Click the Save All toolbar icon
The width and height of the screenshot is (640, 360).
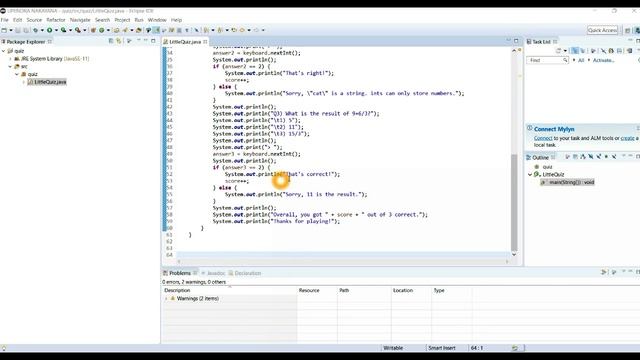coord(26,30)
